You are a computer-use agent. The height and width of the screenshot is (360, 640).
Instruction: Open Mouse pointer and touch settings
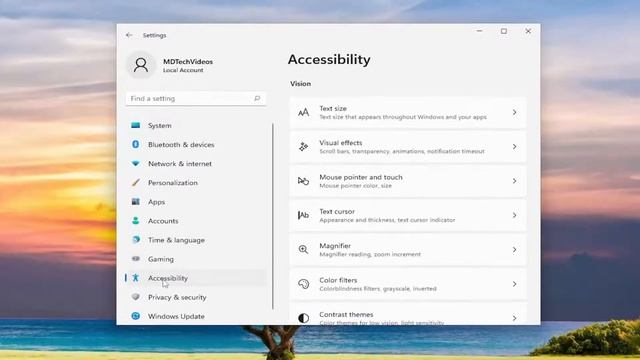pos(408,181)
